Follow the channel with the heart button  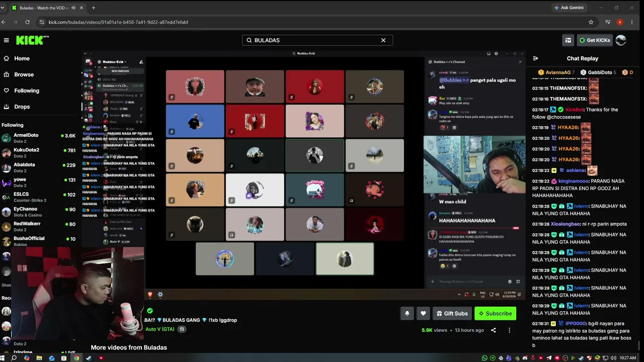[x=423, y=313]
